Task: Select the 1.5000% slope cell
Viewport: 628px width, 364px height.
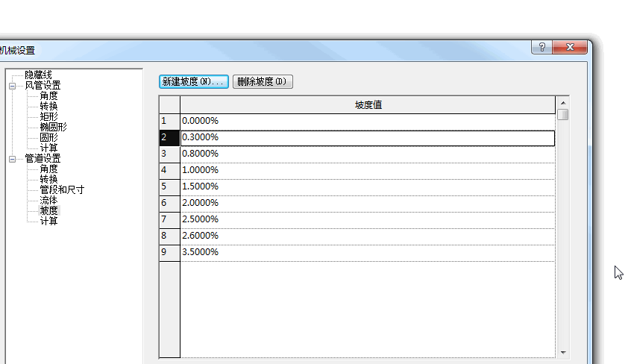Action: (368, 187)
